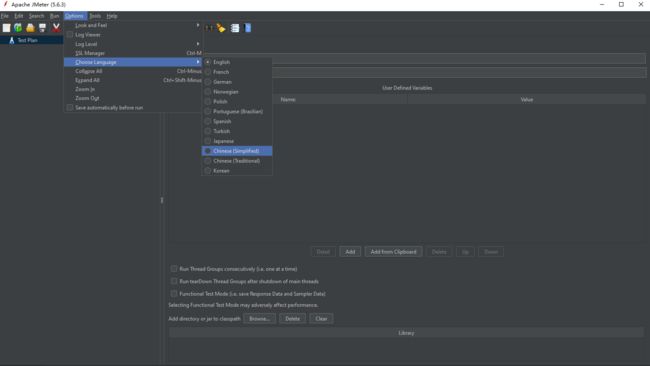Select Korean in the language list
This screenshot has width=650, height=366.
coord(237,171)
